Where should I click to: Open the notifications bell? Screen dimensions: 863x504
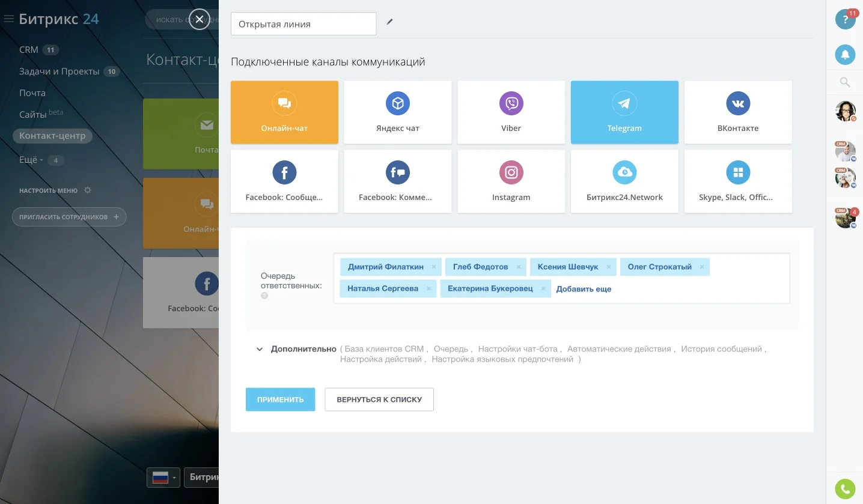845,55
